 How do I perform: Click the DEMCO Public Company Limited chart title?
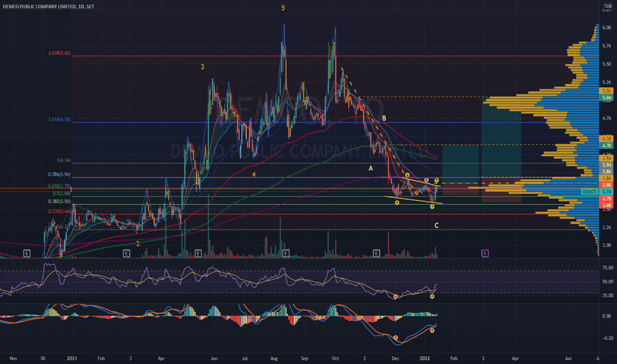[48, 7]
